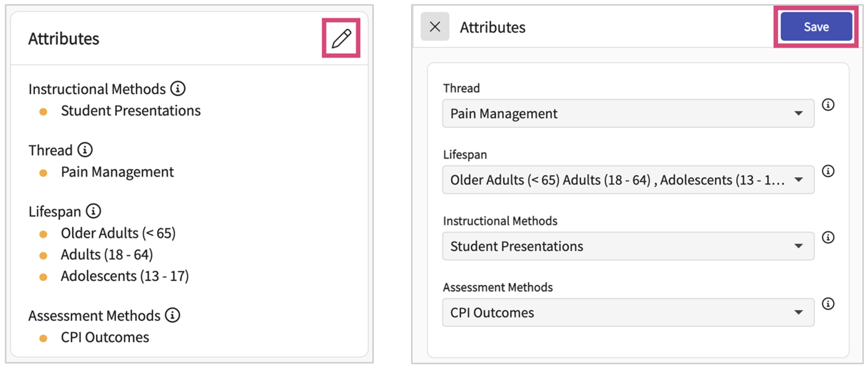The image size is (868, 368).
Task: Click info icon next to Assessment Methods heading
Action: [173, 315]
